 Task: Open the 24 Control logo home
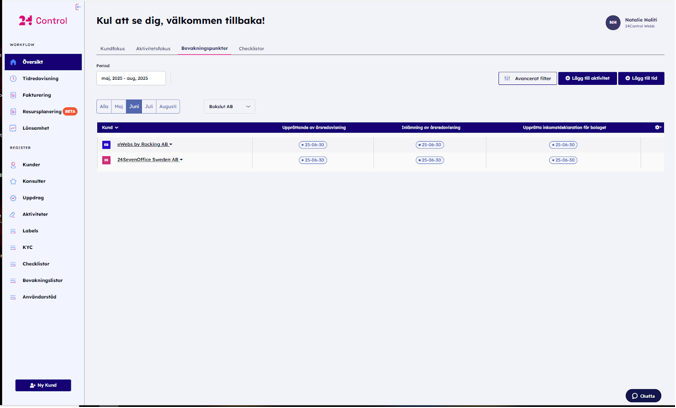[43, 21]
